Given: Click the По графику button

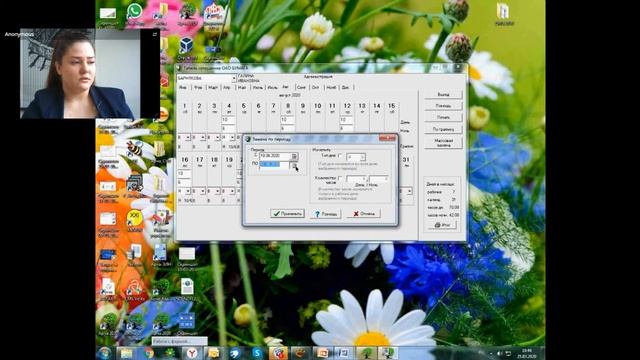Looking at the screenshot, I should click(x=443, y=129).
